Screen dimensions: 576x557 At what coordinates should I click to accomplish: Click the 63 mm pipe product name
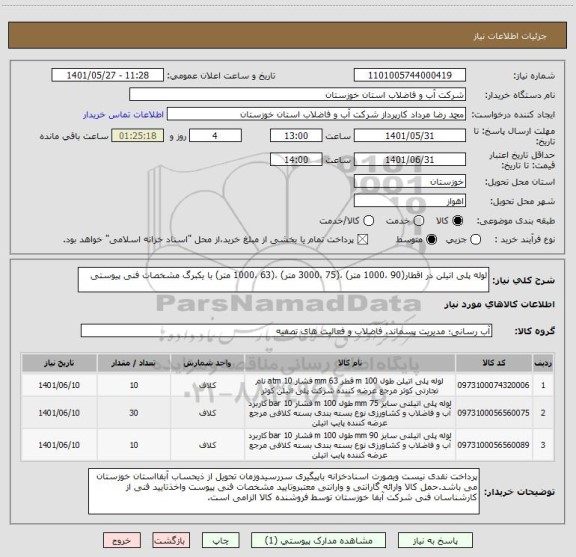tap(350, 385)
